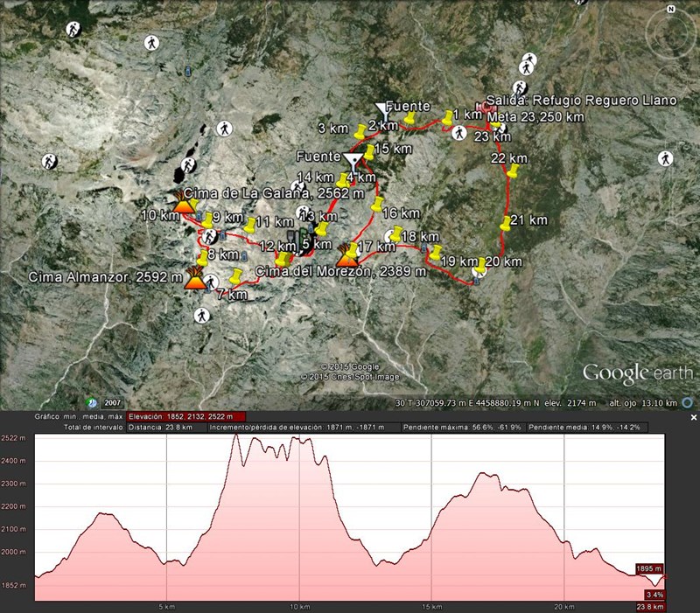Image resolution: width=700 pixels, height=613 pixels.
Task: Click the Fuente marker near 2 km
Action: point(381,109)
